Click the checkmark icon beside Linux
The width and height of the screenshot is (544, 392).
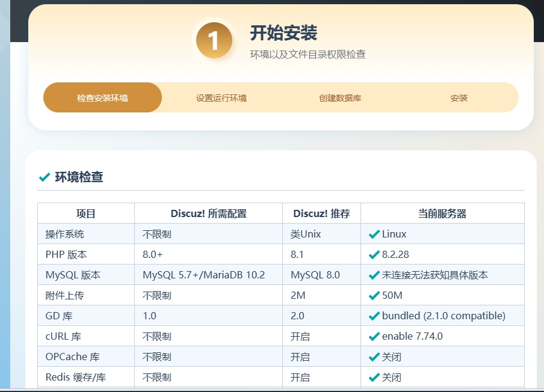coord(374,234)
